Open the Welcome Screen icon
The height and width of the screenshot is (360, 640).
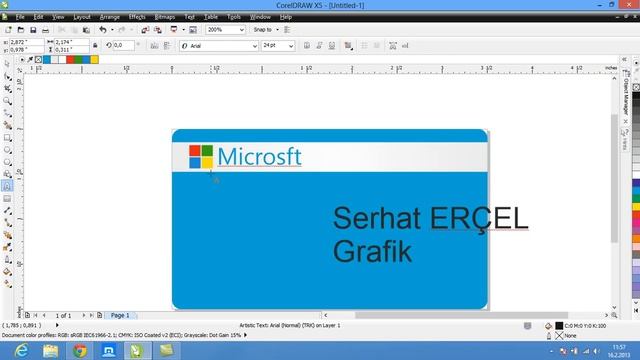tap(193, 30)
